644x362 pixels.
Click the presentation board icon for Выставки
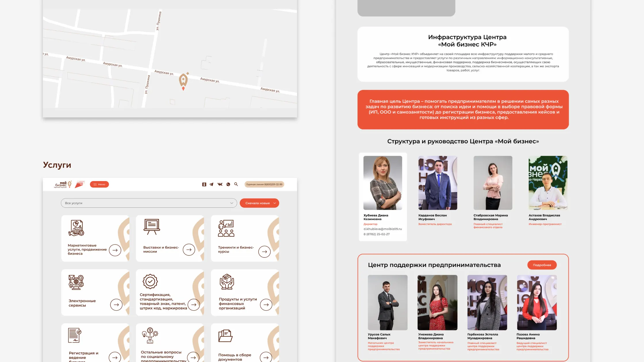(x=152, y=227)
